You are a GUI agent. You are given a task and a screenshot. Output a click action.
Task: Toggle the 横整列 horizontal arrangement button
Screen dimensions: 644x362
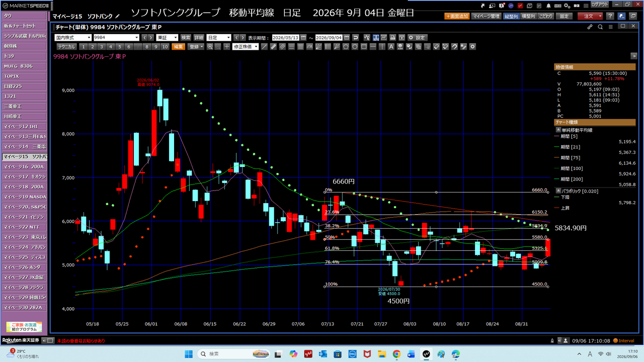528,16
